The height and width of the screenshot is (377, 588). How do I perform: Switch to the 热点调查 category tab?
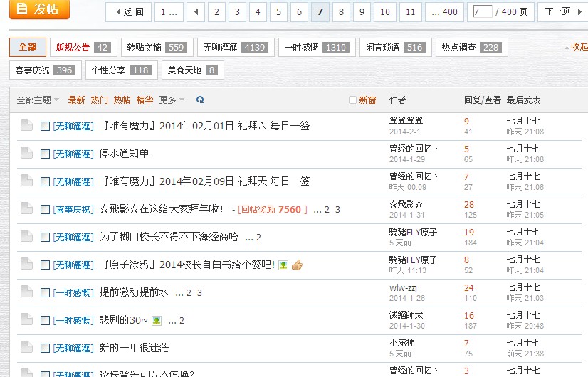[x=471, y=48]
